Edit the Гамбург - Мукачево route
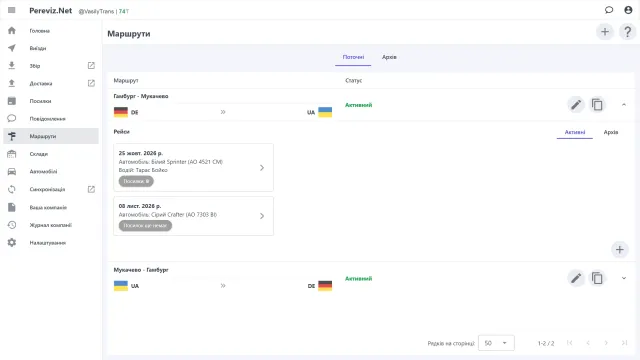The image size is (640, 360). coord(576,105)
